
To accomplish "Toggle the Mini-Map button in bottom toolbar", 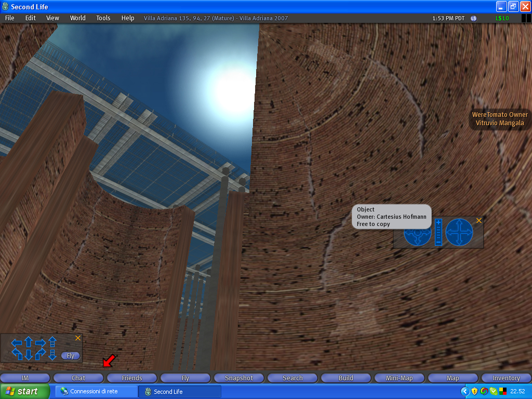I will click(399, 378).
